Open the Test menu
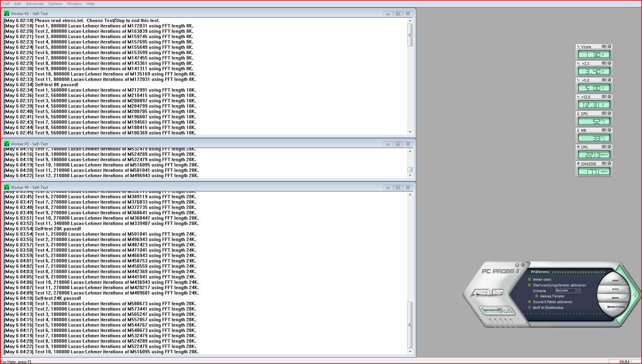642x364 pixels. coord(6,4)
